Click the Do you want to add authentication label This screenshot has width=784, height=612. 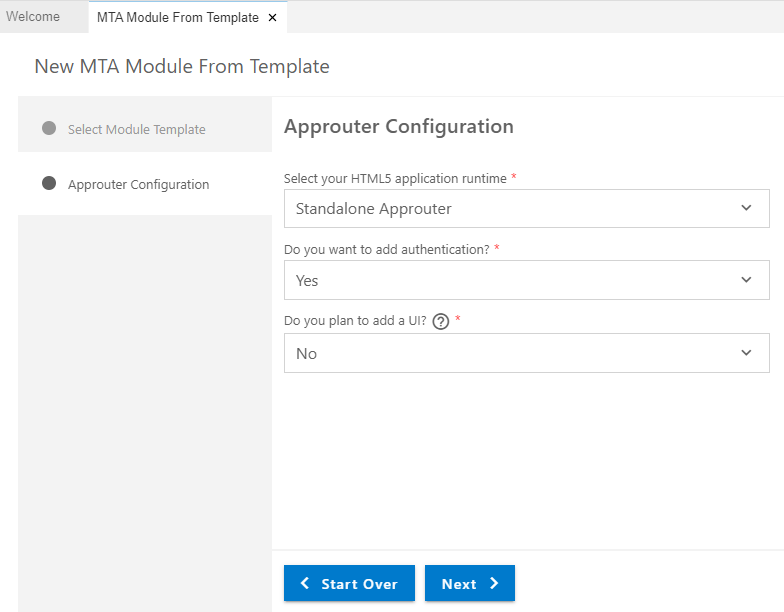(386, 250)
